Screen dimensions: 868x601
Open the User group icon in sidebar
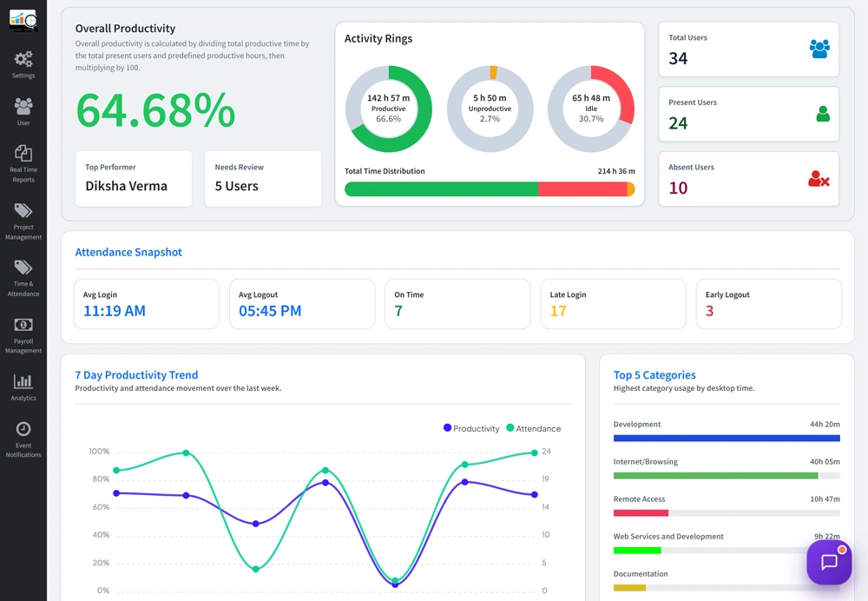tap(23, 106)
